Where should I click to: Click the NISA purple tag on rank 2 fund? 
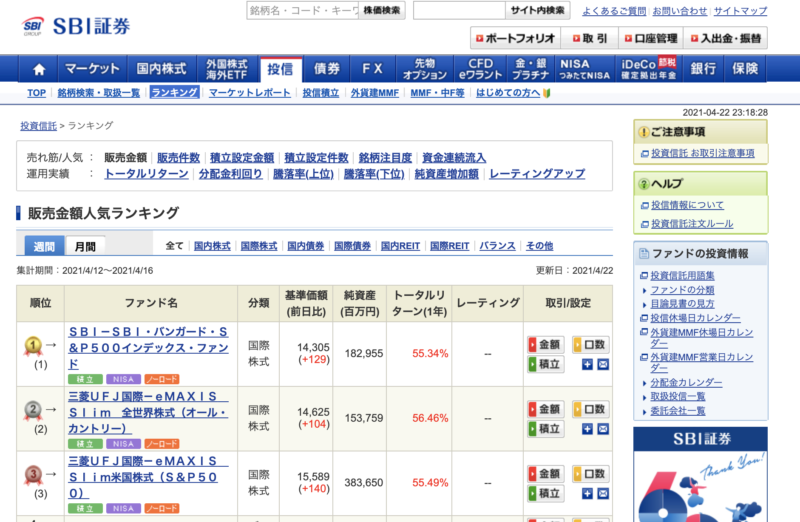pyautogui.click(x=123, y=444)
